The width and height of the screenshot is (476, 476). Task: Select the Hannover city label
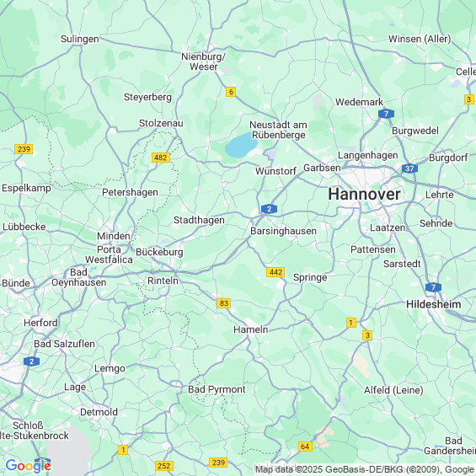pyautogui.click(x=364, y=194)
